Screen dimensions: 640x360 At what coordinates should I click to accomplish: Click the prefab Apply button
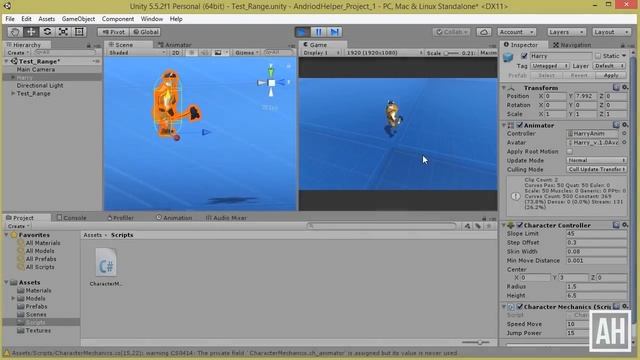pos(611,76)
